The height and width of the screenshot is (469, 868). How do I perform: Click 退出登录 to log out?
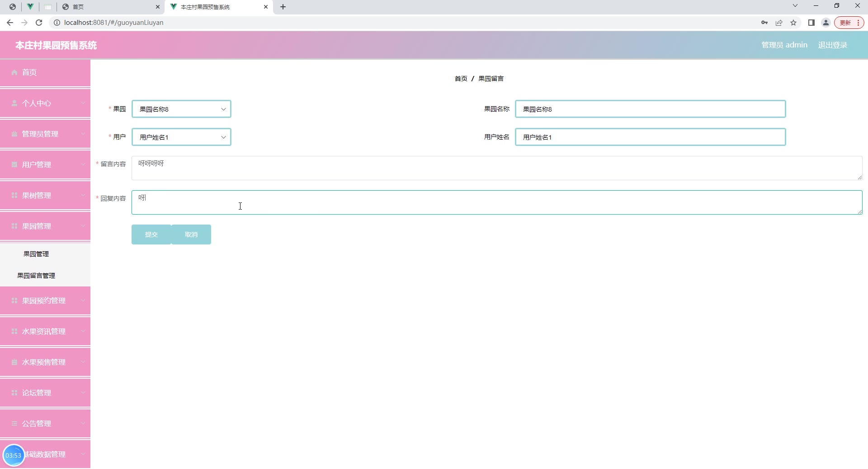[832, 45]
